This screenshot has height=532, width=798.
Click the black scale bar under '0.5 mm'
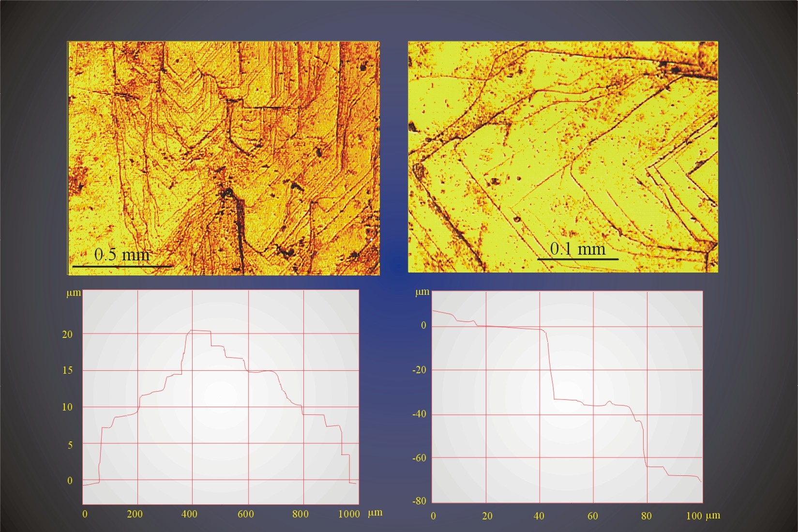(x=122, y=266)
